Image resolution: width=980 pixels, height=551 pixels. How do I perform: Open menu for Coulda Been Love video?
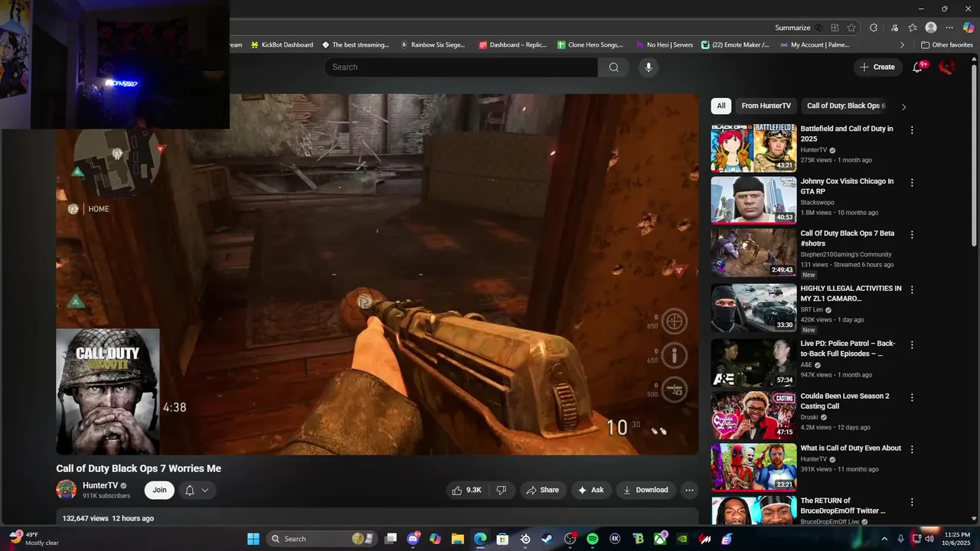tap(912, 398)
